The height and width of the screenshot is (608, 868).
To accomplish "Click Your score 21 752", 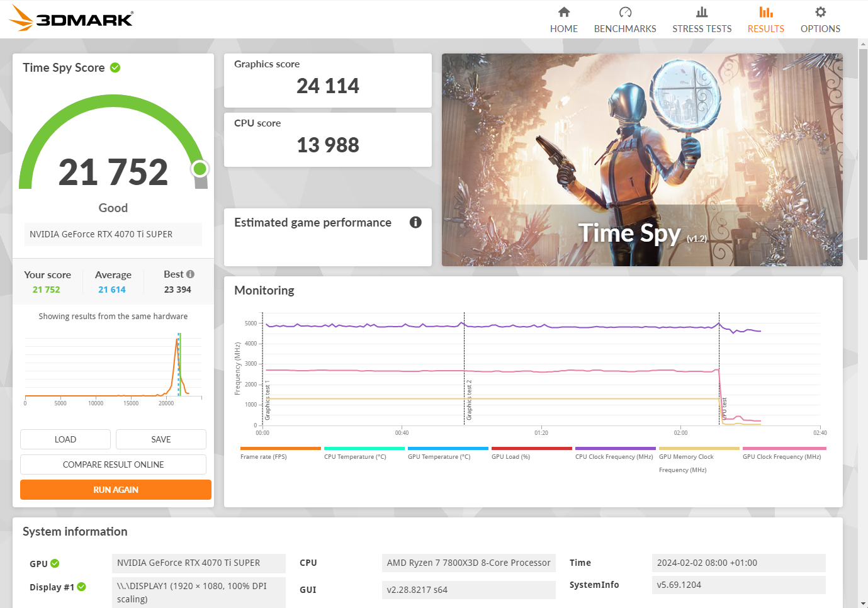I will 47,290.
